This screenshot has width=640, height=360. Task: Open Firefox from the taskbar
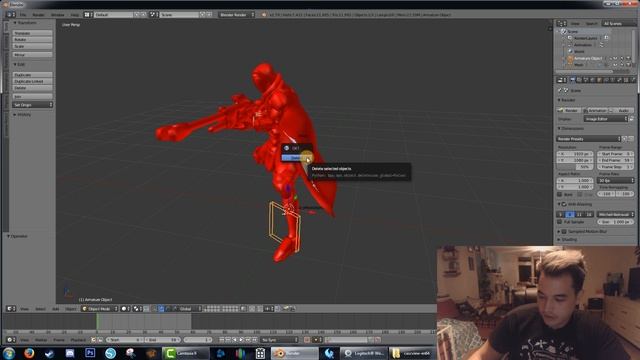coord(29,353)
